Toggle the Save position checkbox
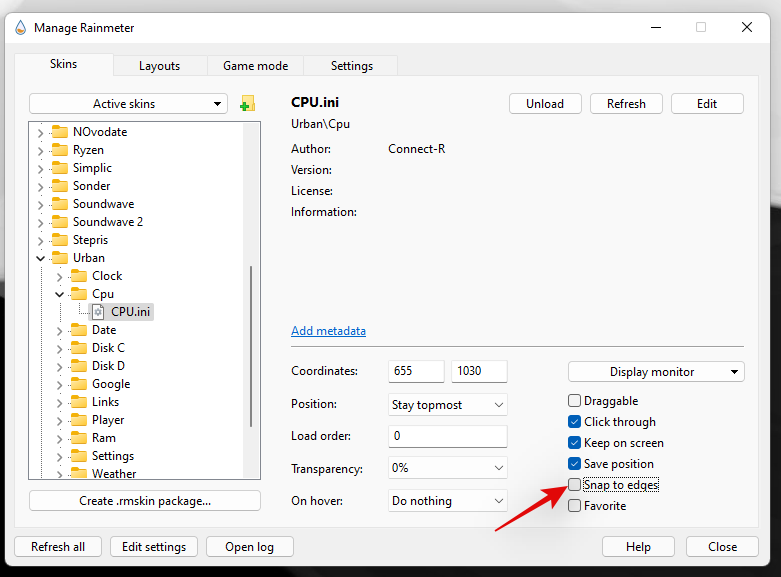This screenshot has width=781, height=577. (574, 463)
